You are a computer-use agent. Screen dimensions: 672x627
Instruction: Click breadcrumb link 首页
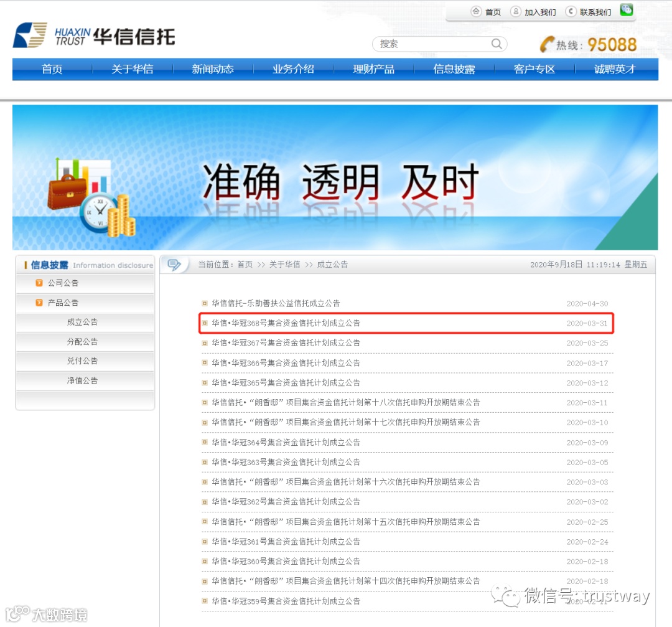pos(245,265)
